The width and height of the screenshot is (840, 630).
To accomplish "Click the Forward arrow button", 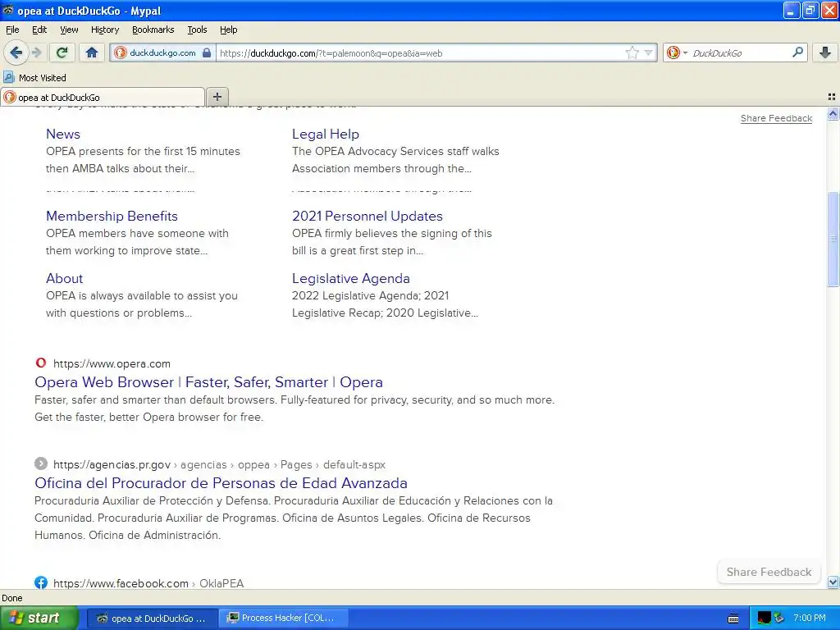I will (36, 52).
